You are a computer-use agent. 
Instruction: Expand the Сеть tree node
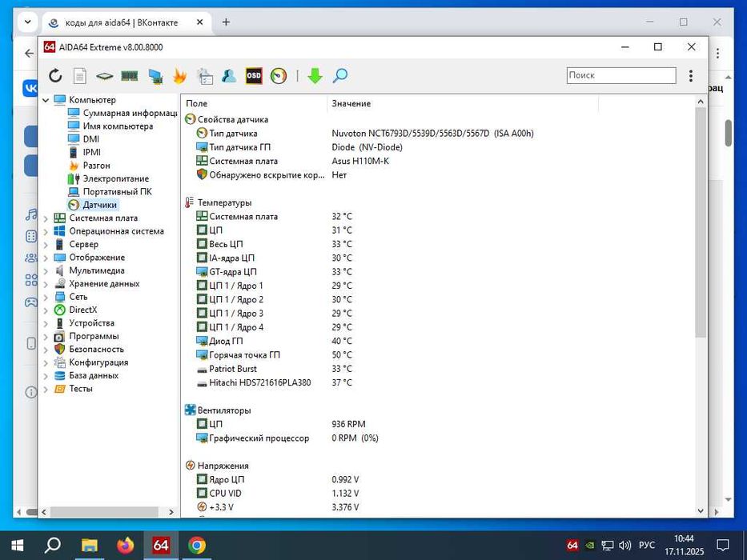46,297
